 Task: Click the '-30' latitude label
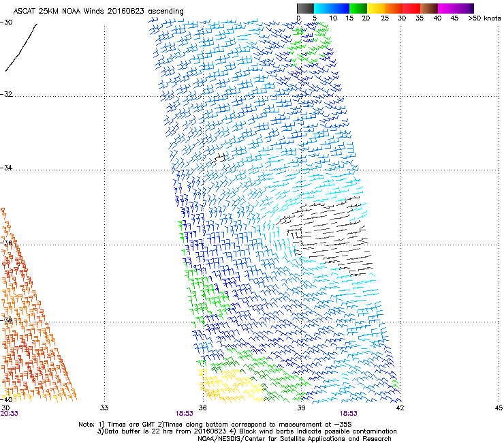click(6, 22)
